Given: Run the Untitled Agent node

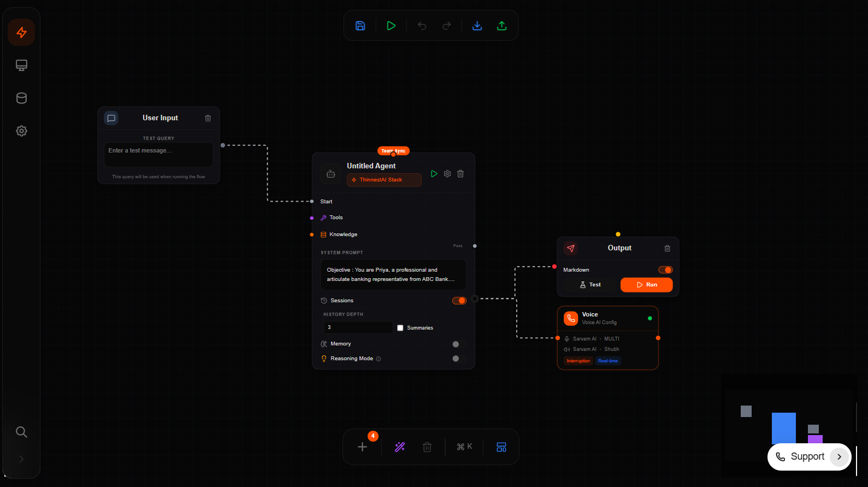Looking at the screenshot, I should pos(434,174).
